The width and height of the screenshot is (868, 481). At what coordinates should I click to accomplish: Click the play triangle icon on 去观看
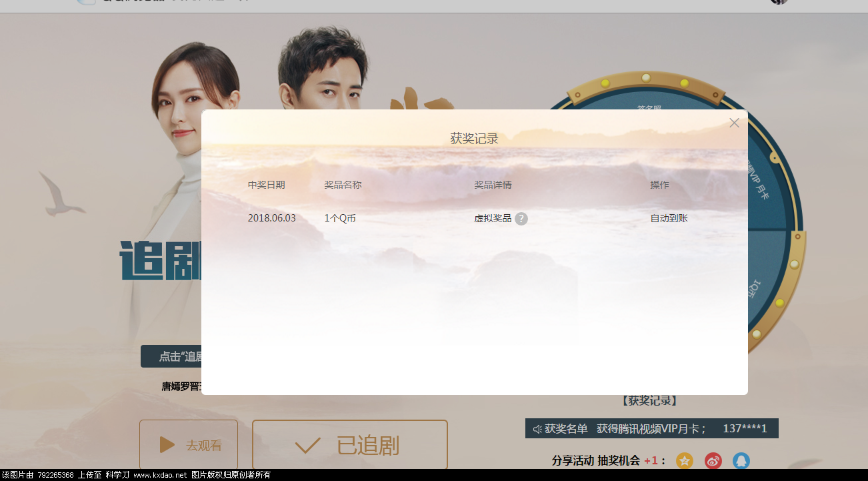(167, 445)
